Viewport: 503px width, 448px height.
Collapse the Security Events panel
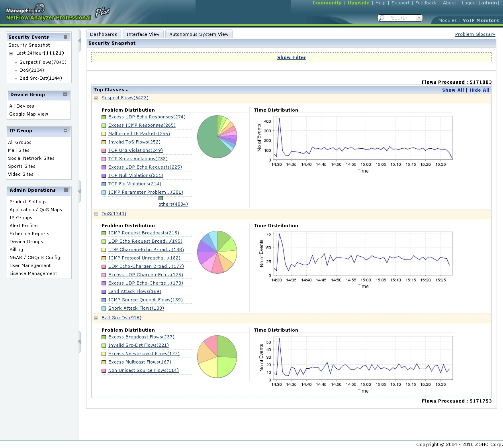(66, 37)
